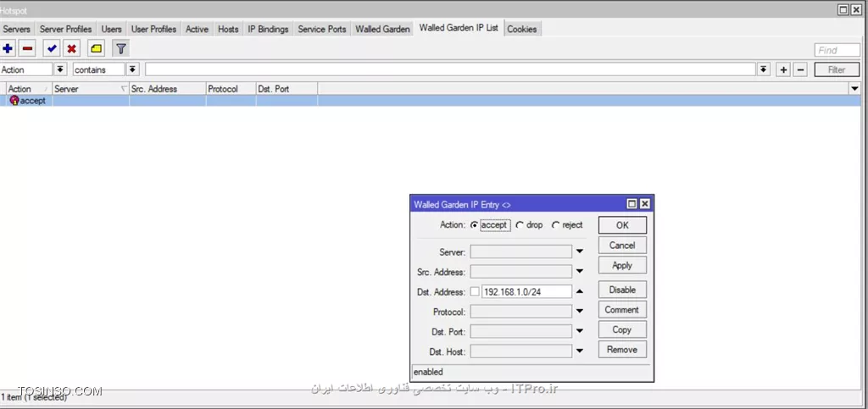Click the Disable button in the dialog
Screen dimensions: 868x409
(622, 290)
